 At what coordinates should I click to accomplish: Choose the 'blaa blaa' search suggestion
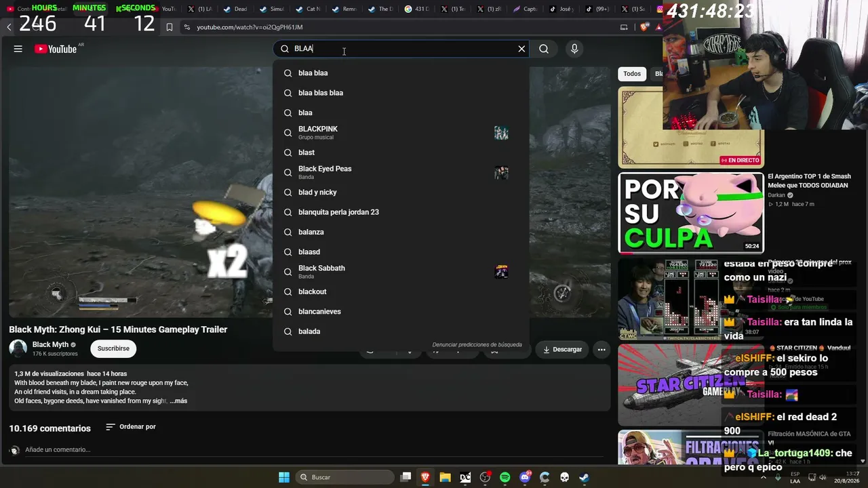coord(401,73)
